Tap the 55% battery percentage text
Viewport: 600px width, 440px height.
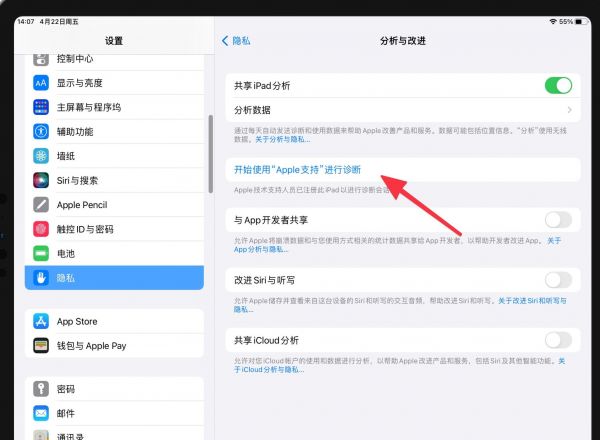[566, 21]
